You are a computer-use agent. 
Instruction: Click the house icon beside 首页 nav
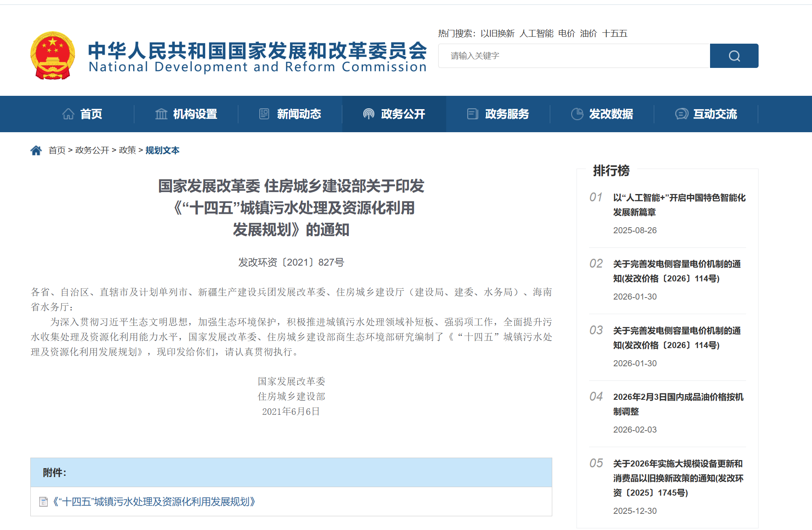pyautogui.click(x=68, y=114)
